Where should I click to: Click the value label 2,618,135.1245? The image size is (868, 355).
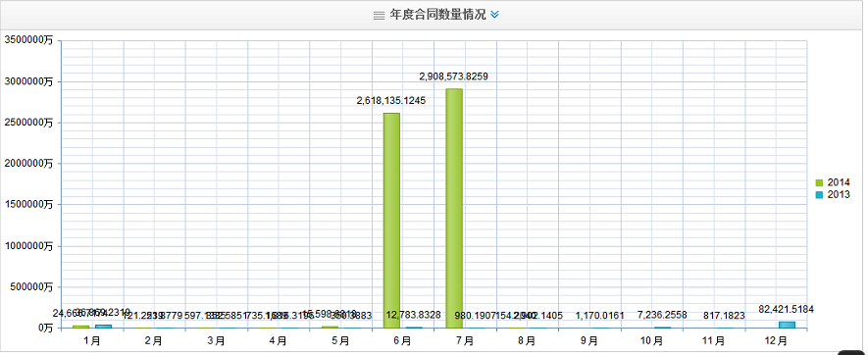390,101
